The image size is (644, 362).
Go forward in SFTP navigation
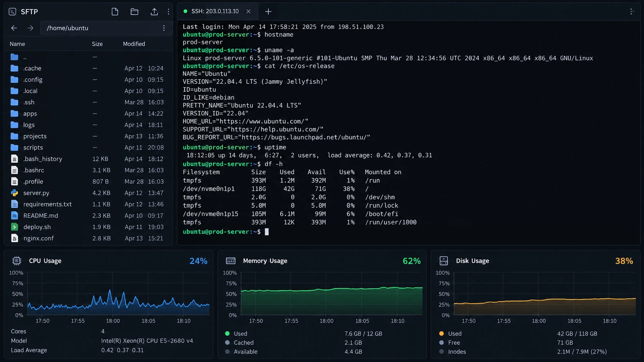(30, 28)
